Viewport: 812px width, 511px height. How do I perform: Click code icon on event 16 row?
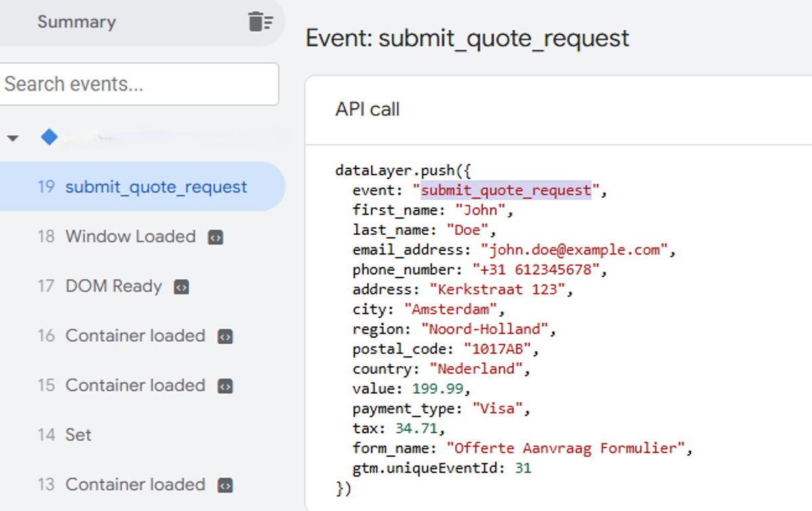(x=225, y=336)
